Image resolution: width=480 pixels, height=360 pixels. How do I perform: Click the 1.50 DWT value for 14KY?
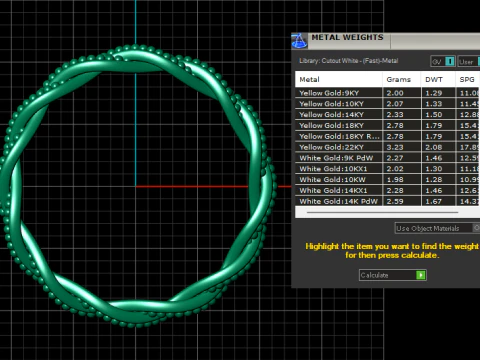coord(434,115)
